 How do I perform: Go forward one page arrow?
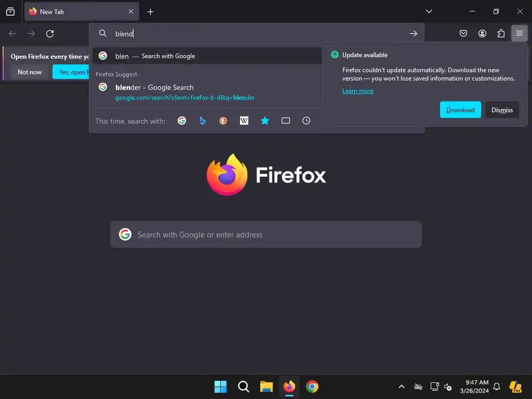[31, 34]
